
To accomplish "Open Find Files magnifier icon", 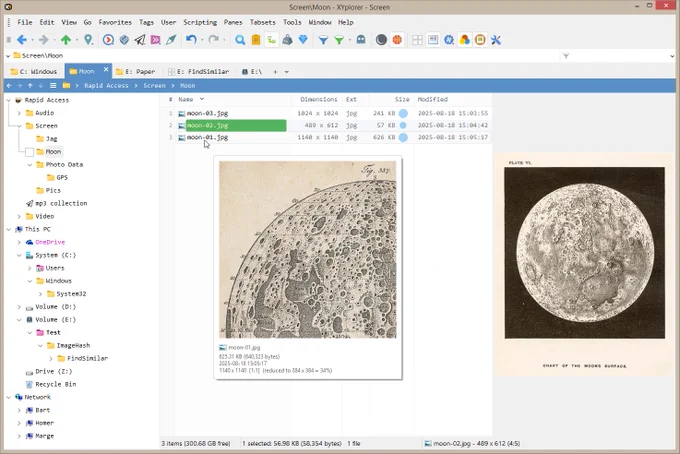I will tap(240, 40).
